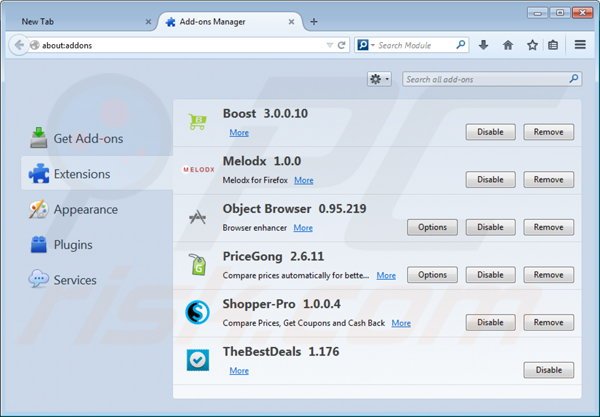The height and width of the screenshot is (417, 600).
Task: Click the bookmark star icon
Action: (x=532, y=45)
